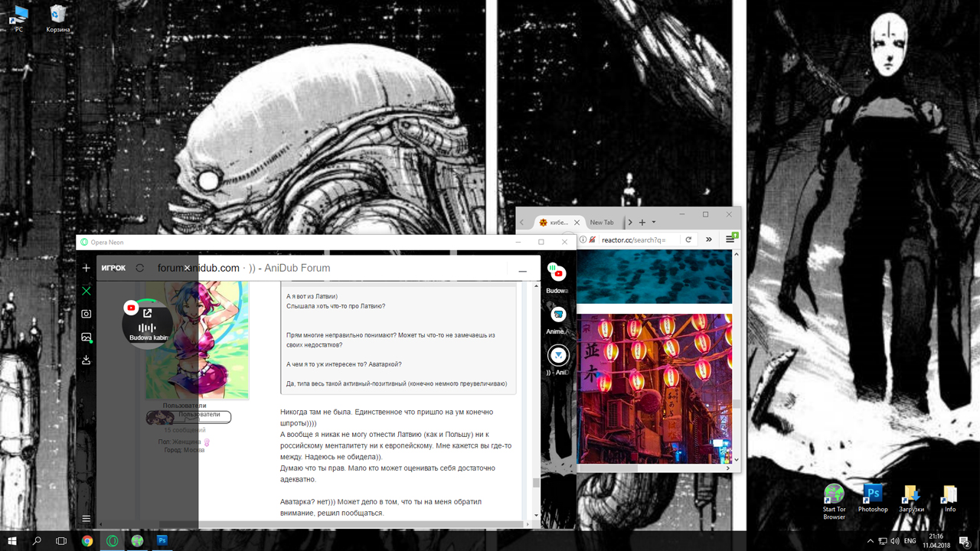Open the Корзина recycle bin
The image size is (980, 551).
point(58,18)
